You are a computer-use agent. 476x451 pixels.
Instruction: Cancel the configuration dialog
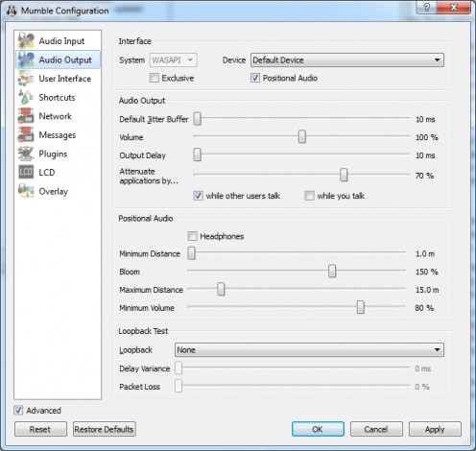[x=376, y=429]
